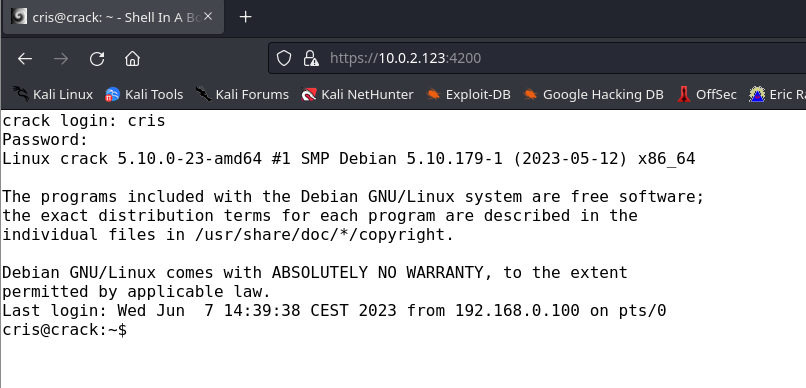
Task: Open the Exploit-DB bookmark
Action: [468, 95]
